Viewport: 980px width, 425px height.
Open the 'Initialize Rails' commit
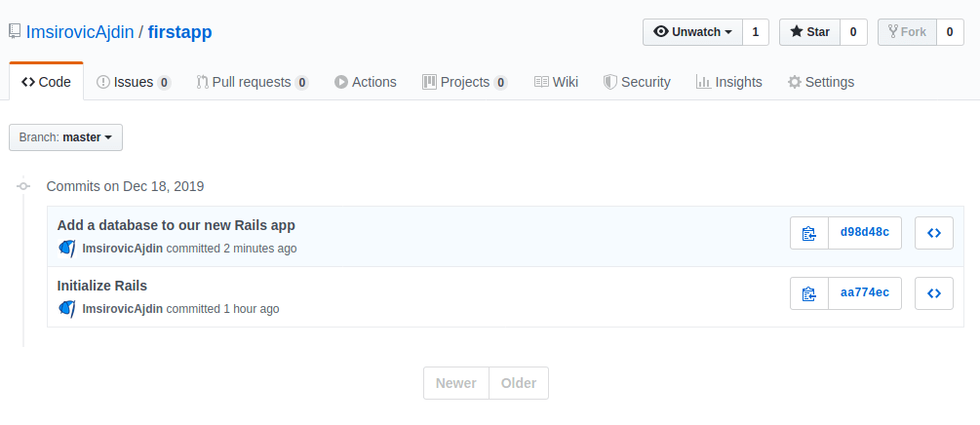click(101, 286)
